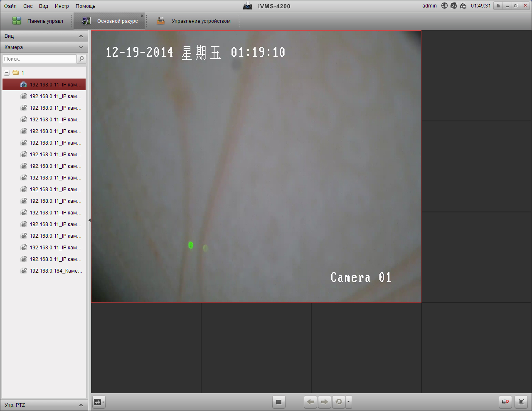Click the search magnifier icon
The width and height of the screenshot is (532, 411).
coord(81,59)
